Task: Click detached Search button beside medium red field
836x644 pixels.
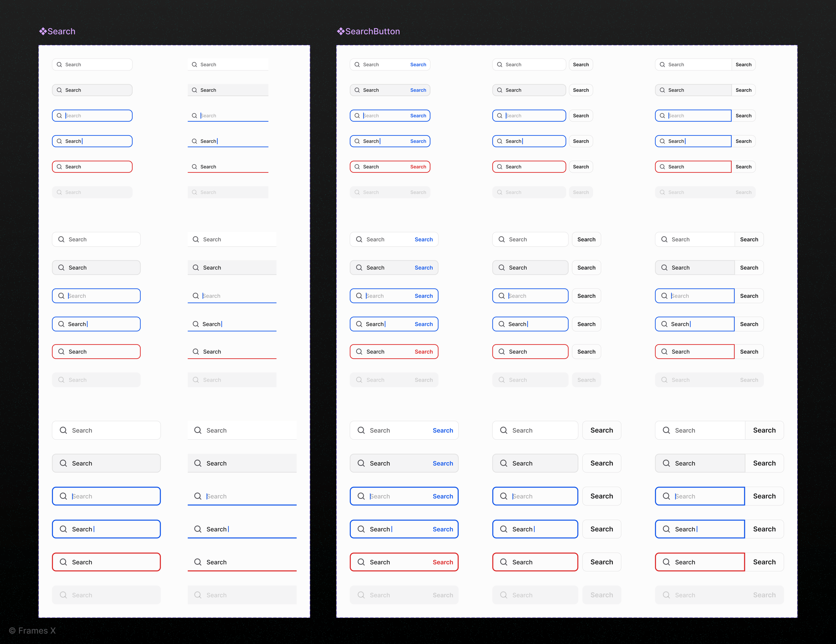Action: tap(587, 351)
